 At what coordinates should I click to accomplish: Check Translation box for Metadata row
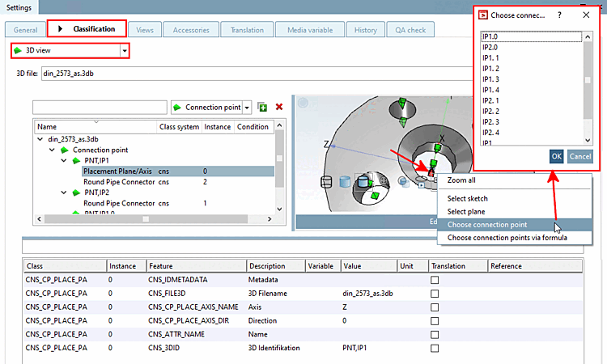click(x=436, y=279)
